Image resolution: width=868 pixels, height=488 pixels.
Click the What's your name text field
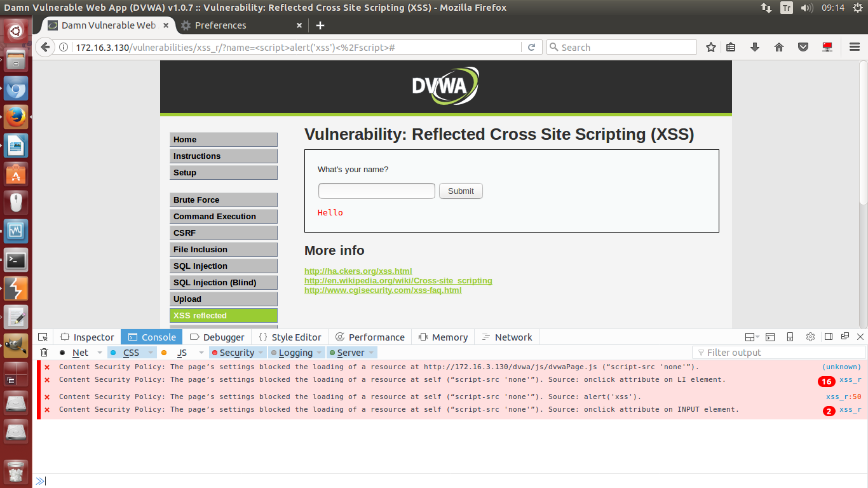pyautogui.click(x=377, y=191)
